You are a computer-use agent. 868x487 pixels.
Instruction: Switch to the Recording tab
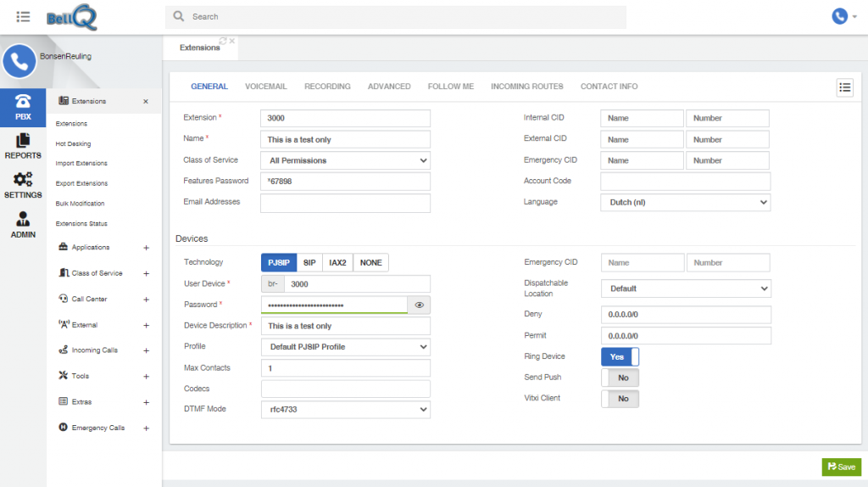tap(327, 87)
